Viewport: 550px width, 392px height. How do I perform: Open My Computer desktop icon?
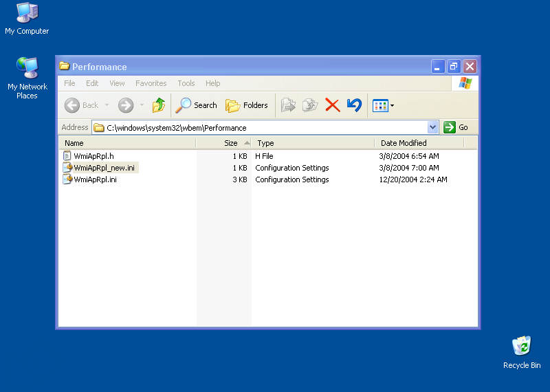27,19
